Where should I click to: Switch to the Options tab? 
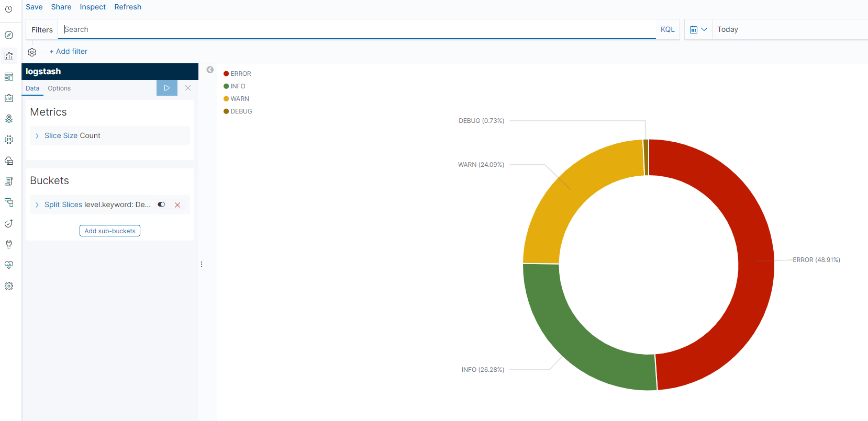click(x=59, y=88)
